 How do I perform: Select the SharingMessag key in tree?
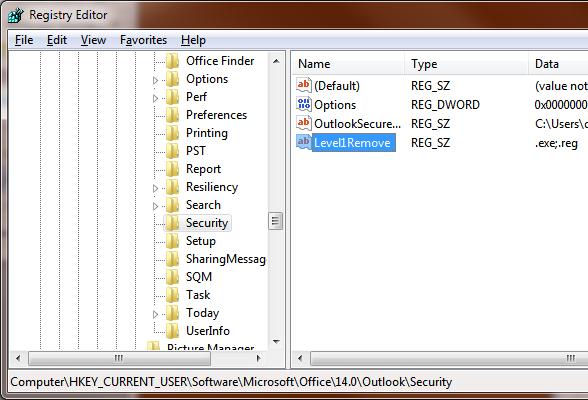point(226,259)
